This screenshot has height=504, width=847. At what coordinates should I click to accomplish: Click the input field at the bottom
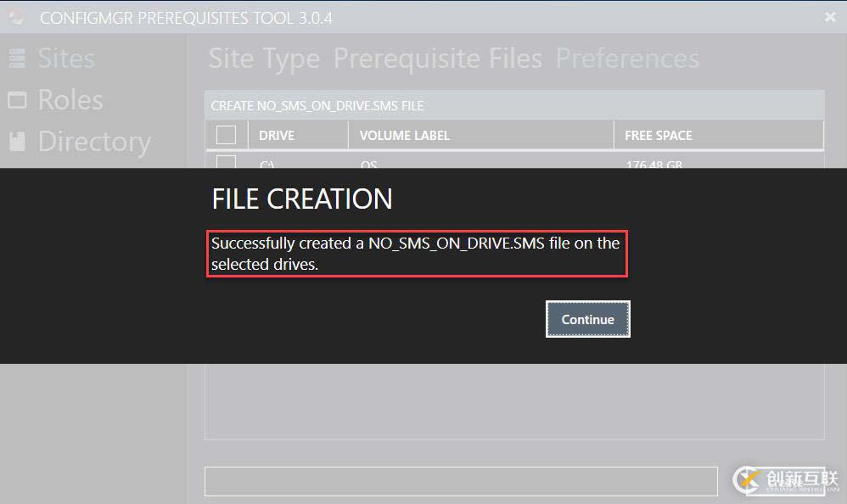pyautogui.click(x=461, y=481)
